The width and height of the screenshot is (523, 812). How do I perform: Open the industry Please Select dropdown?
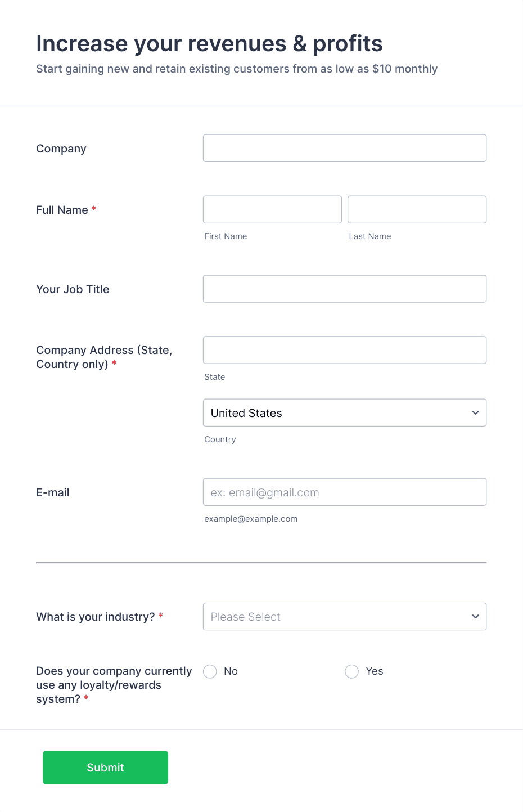pos(344,617)
